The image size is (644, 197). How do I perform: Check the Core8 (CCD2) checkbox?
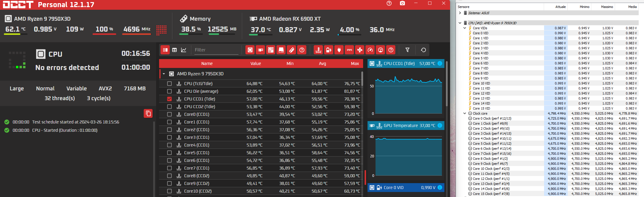(169, 176)
